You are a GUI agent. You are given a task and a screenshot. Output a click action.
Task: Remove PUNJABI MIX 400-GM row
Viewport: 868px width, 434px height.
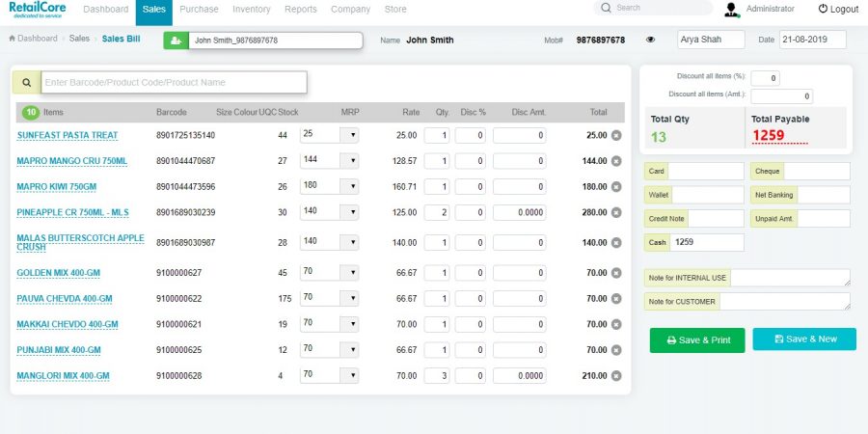(616, 350)
